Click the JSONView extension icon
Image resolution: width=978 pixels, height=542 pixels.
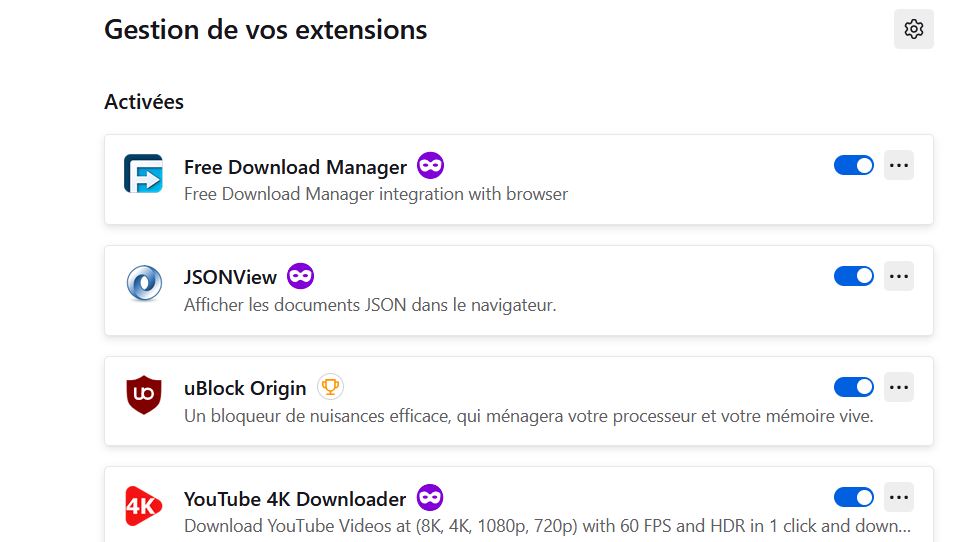pos(143,284)
